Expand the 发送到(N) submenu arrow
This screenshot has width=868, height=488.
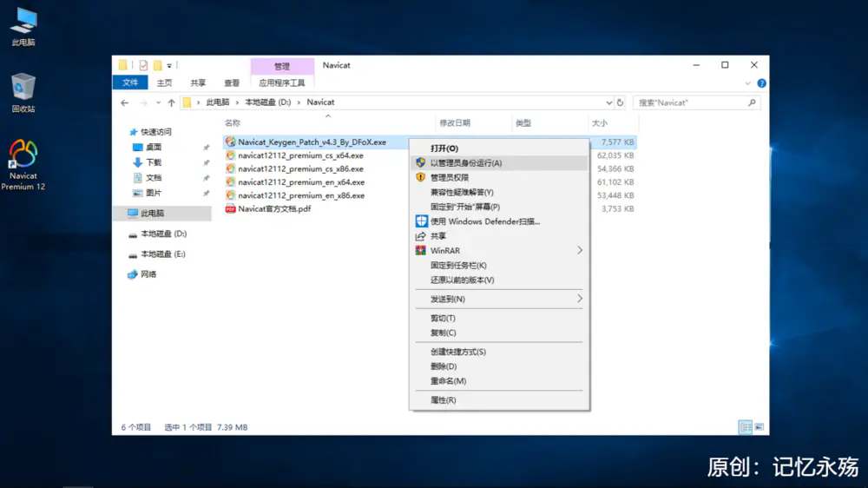(580, 299)
